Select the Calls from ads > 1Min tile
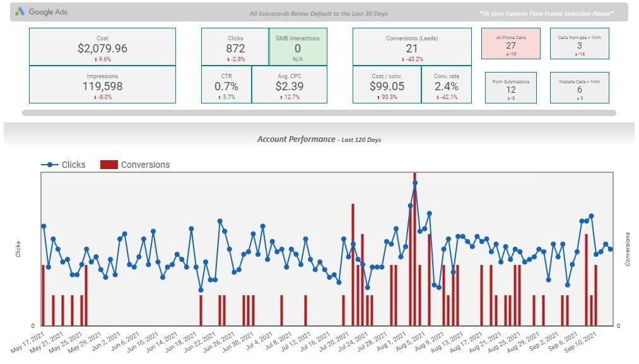The image size is (639, 364). point(579,44)
